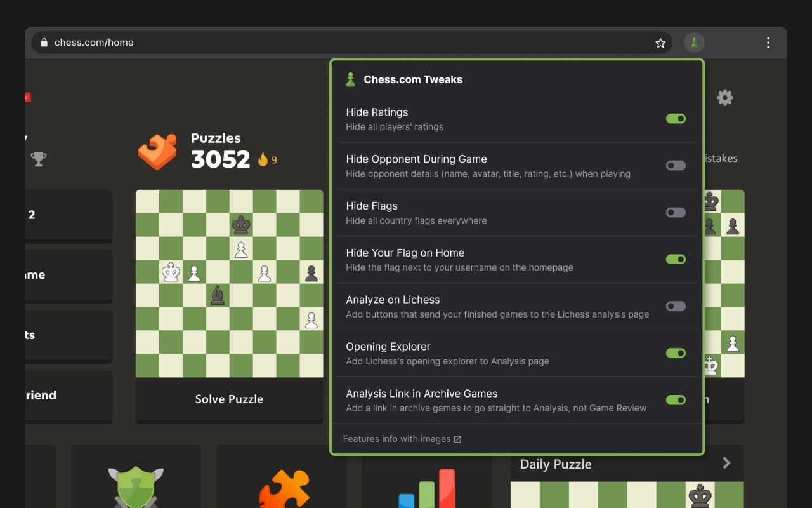
Task: Click the puzzle streak flame icon
Action: click(x=263, y=159)
